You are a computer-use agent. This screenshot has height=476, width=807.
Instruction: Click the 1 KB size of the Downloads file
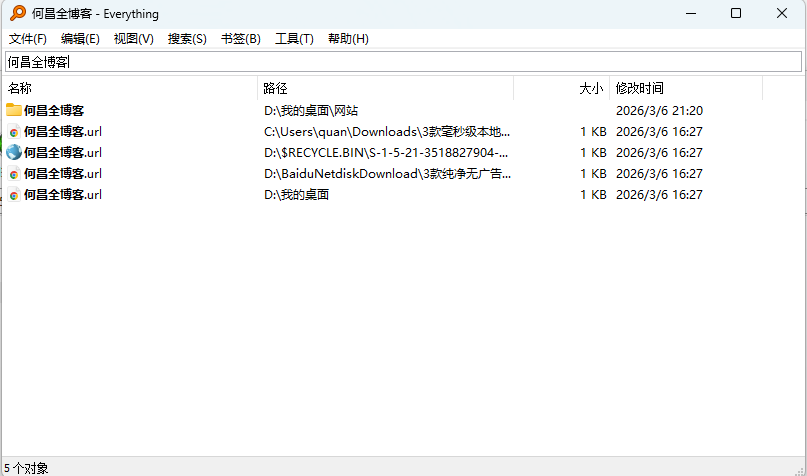click(x=593, y=132)
